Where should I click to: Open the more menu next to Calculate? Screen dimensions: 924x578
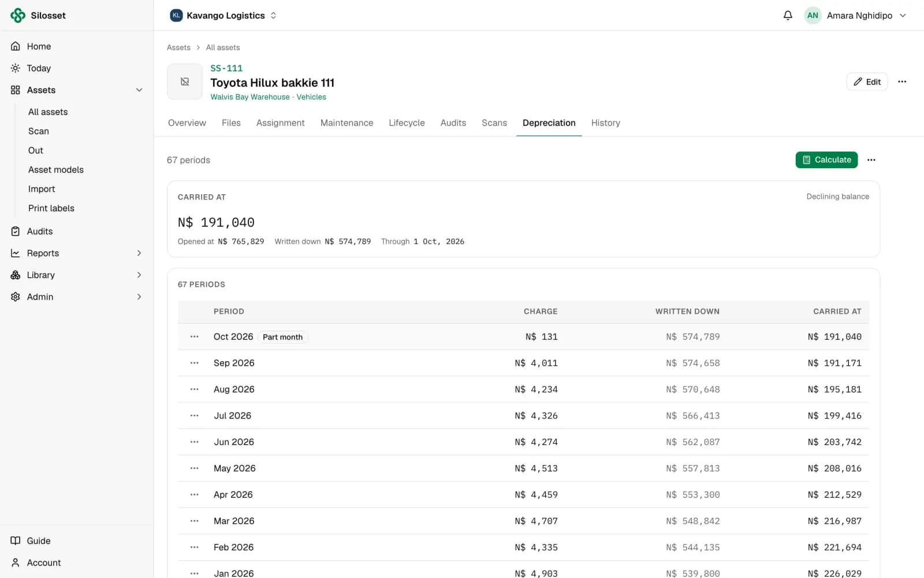coord(871,160)
